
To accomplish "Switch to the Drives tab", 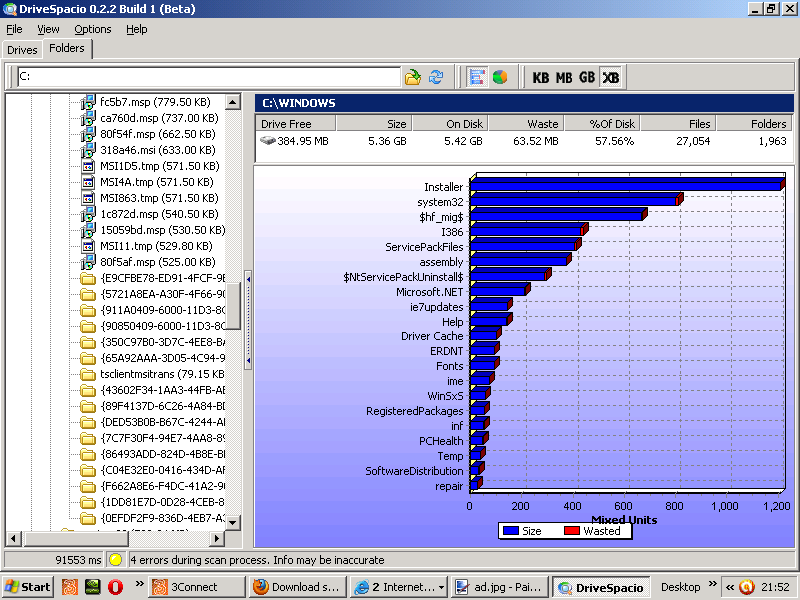I will click(22, 50).
